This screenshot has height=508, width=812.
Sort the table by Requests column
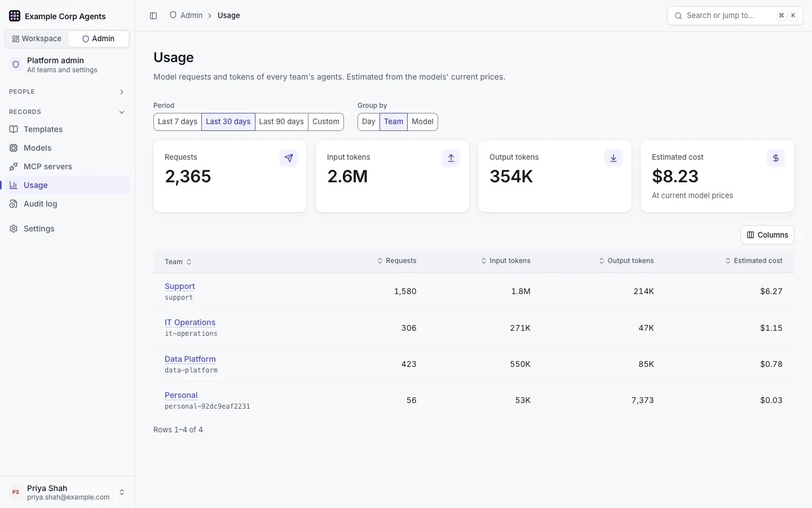pos(397,261)
